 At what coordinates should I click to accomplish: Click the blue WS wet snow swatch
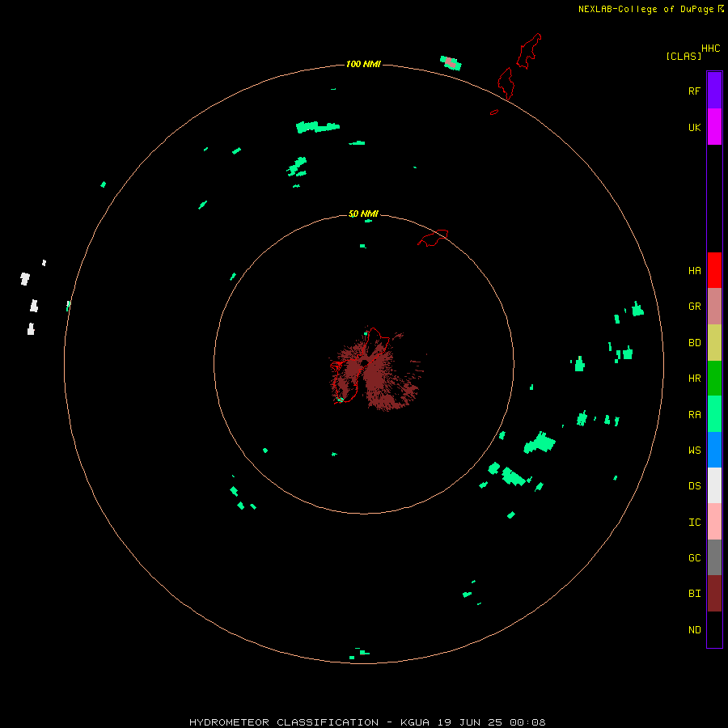(714, 450)
